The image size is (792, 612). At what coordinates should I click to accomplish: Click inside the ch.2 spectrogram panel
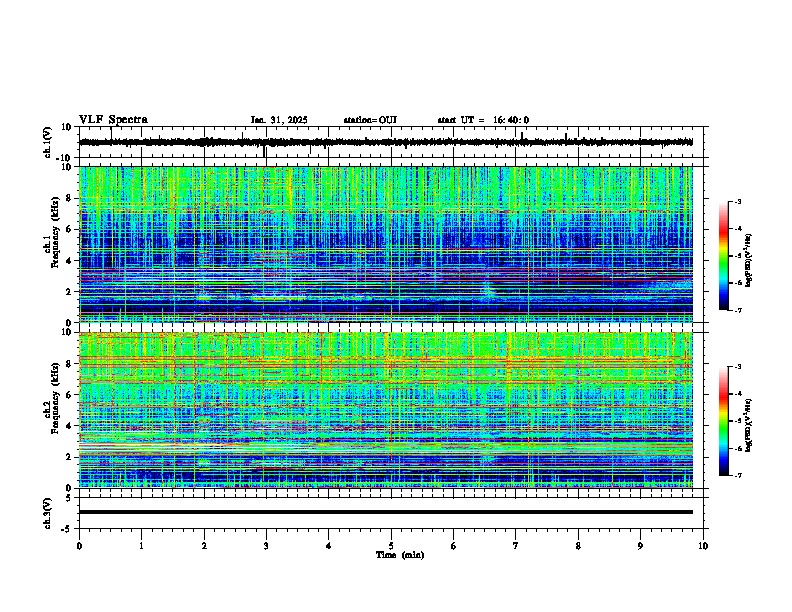tap(386, 410)
